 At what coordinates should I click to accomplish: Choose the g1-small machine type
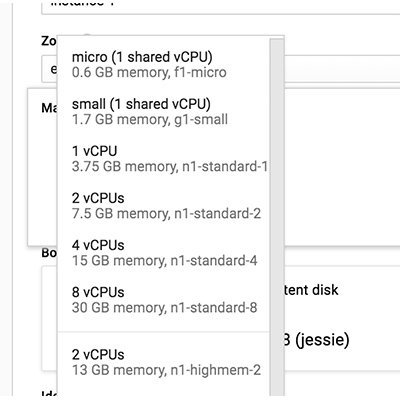pos(163,112)
